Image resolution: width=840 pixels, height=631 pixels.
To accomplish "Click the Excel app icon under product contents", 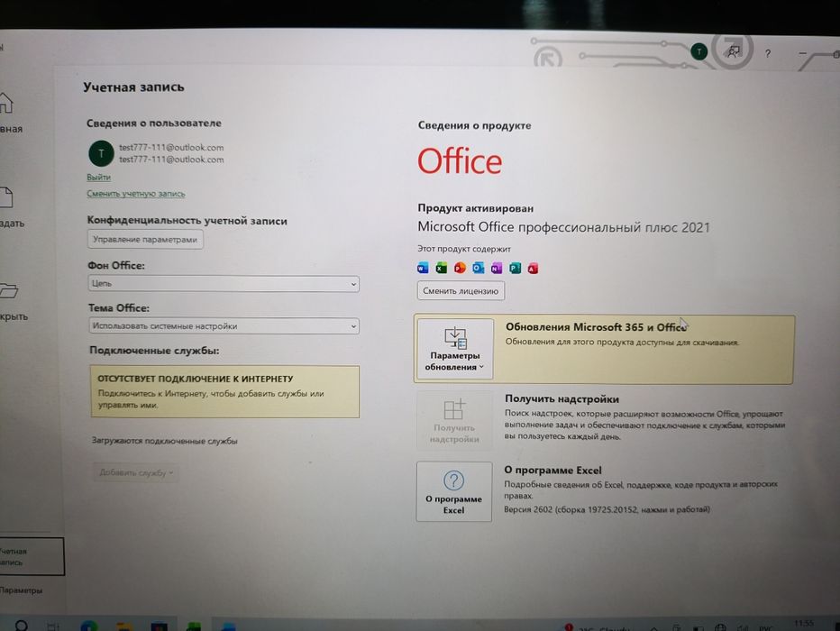I will coord(441,268).
